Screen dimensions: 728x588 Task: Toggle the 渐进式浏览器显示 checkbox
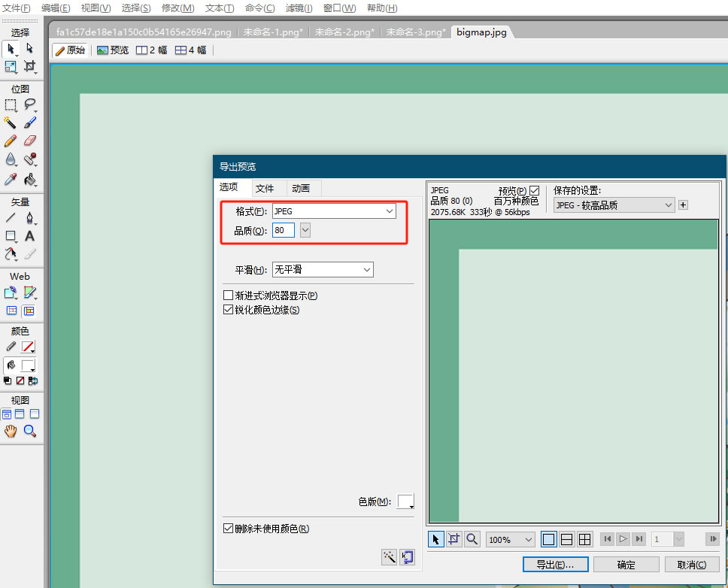tap(229, 296)
